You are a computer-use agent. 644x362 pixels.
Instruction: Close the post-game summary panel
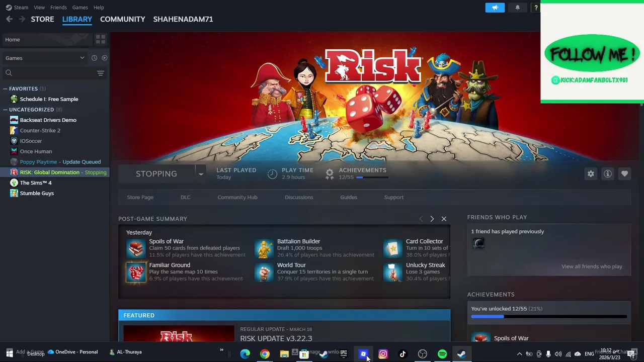coord(444,219)
